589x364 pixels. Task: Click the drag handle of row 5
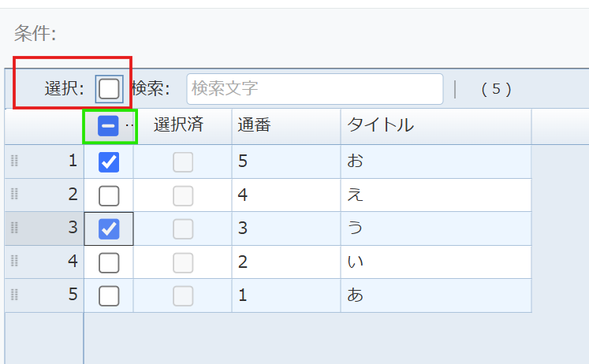14,295
